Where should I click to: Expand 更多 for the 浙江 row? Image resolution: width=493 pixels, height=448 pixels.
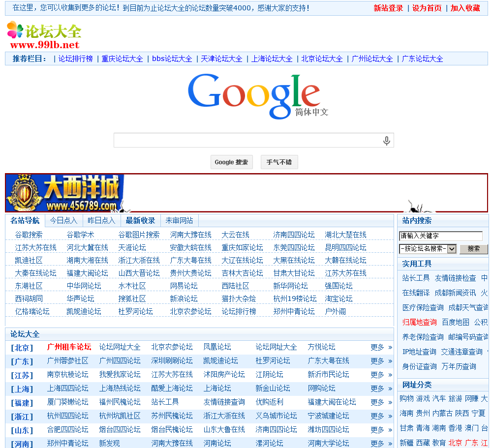[381, 417]
